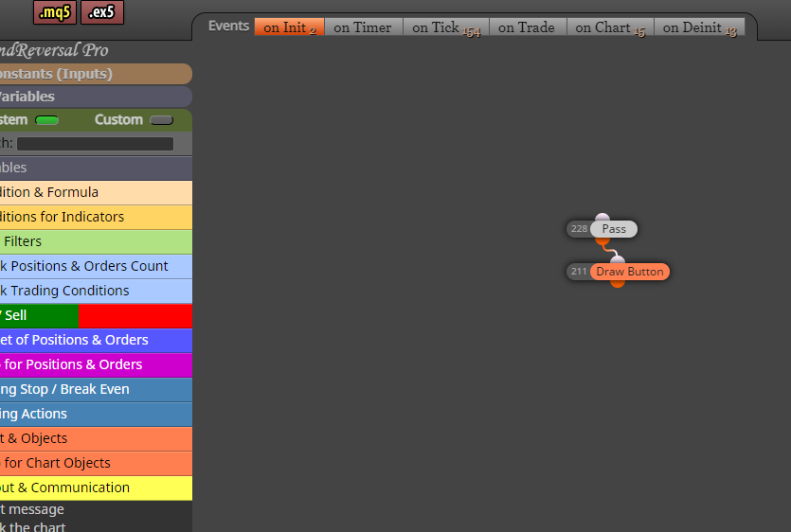
Task: Expand the Constants (Inputs) panel
Action: pos(96,74)
